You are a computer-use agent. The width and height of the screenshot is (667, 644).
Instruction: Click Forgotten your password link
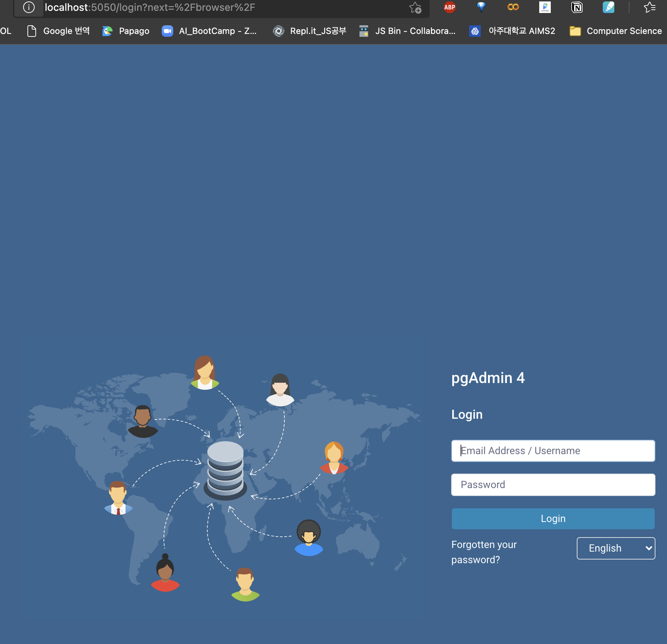(484, 552)
